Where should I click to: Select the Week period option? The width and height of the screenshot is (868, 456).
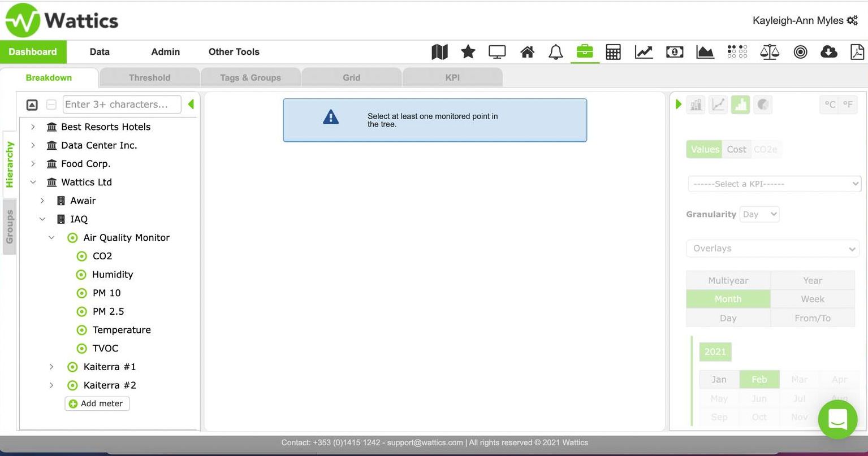coord(812,299)
